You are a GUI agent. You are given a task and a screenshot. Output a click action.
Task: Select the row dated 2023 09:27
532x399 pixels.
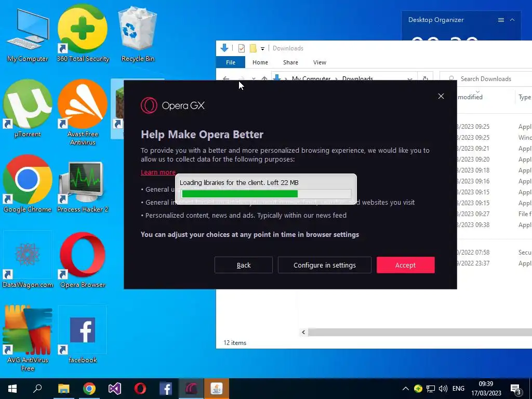pos(495,214)
